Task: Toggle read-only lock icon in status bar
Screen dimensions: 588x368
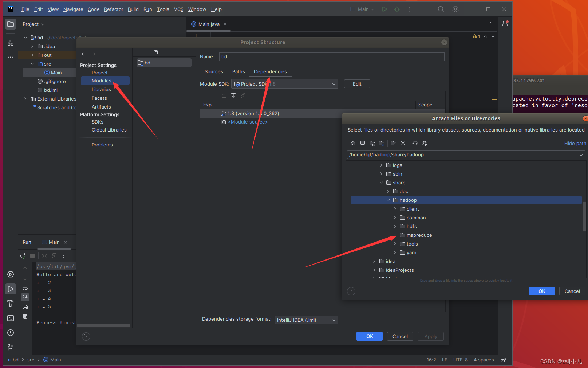Action: pos(503,360)
